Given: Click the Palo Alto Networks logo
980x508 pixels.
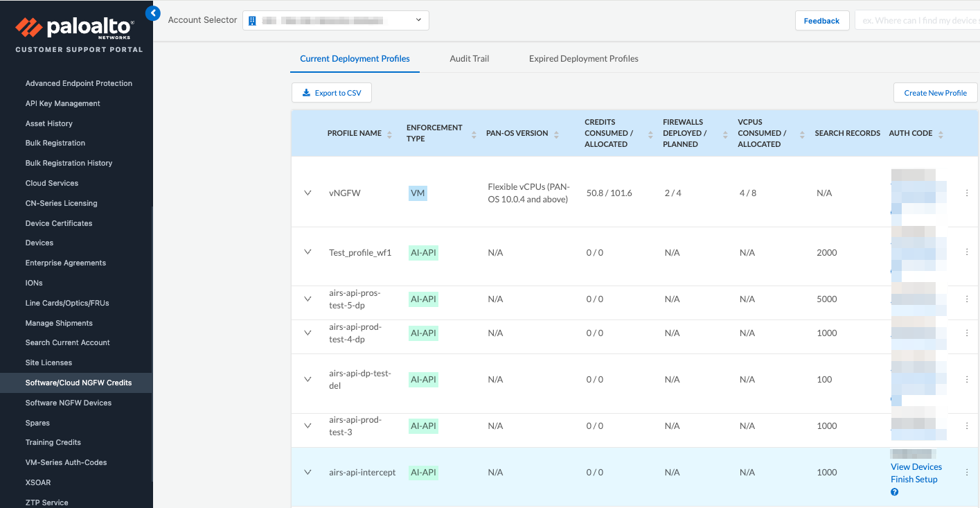Looking at the screenshot, I should point(75,28).
